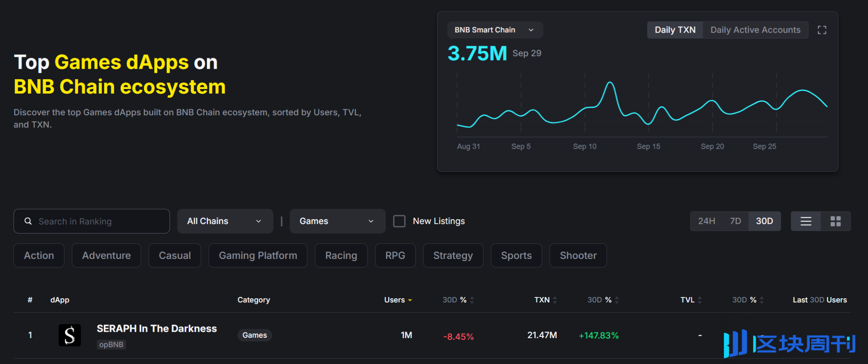Switch chart to Daily Active Accounts
Image resolution: width=868 pixels, height=364 pixels.
(755, 30)
